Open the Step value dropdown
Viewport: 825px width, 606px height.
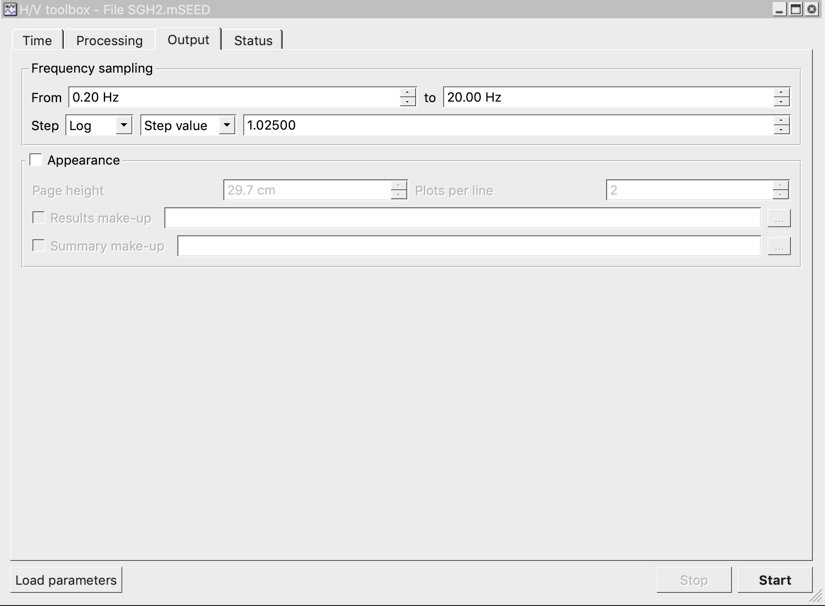188,125
